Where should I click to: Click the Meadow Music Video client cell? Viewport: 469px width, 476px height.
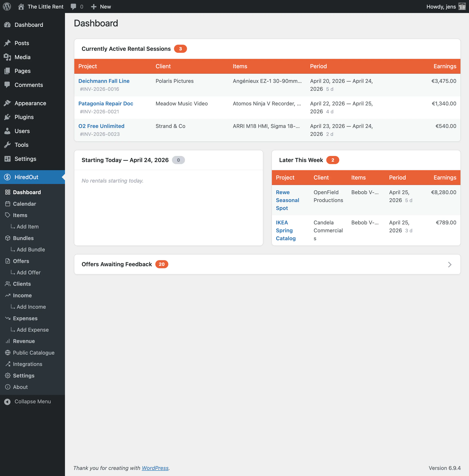coord(182,104)
